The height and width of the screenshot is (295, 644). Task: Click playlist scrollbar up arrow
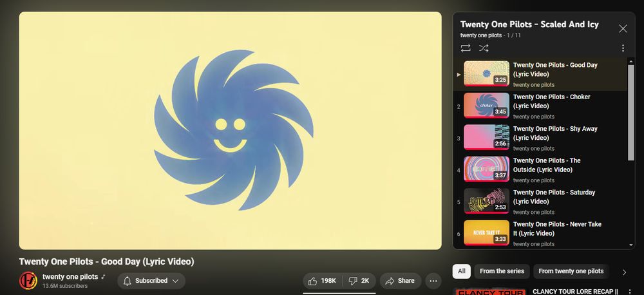pos(631,61)
